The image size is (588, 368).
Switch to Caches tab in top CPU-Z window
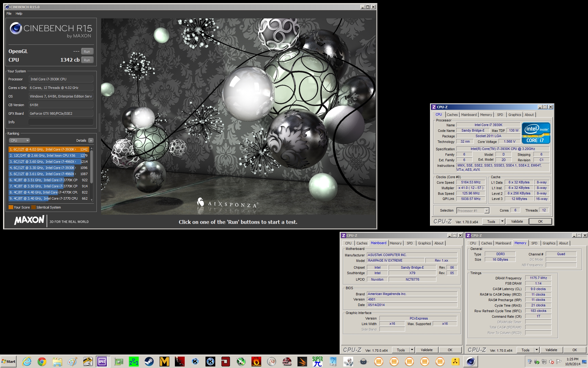click(x=452, y=115)
